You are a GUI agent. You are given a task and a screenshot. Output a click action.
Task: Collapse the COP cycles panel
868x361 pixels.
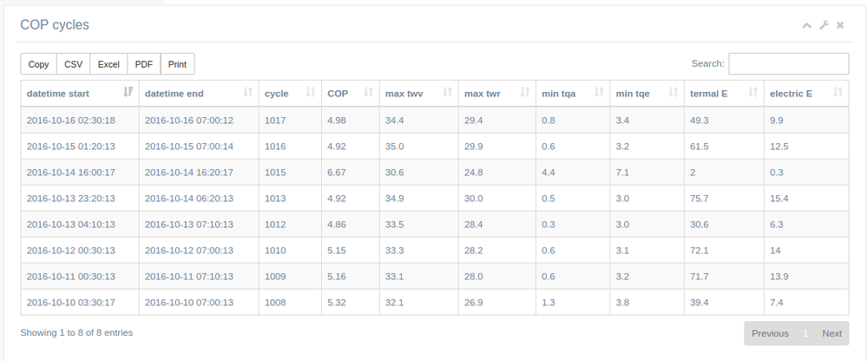(806, 26)
